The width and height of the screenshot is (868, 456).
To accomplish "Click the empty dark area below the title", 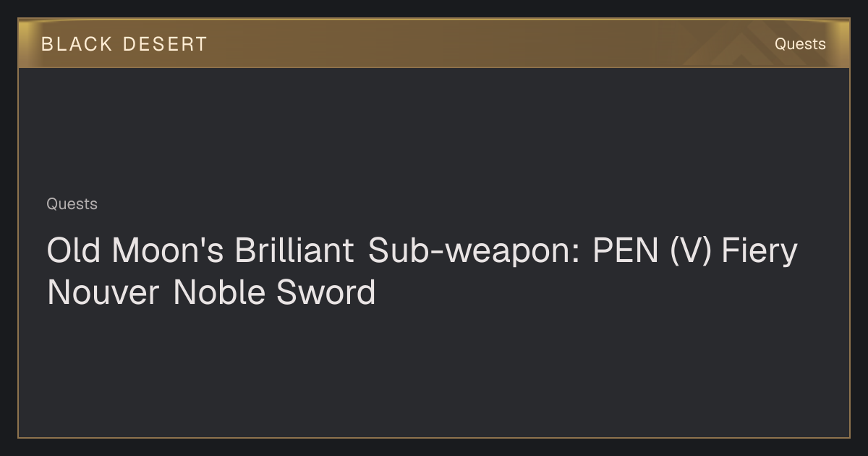I will coord(434,373).
